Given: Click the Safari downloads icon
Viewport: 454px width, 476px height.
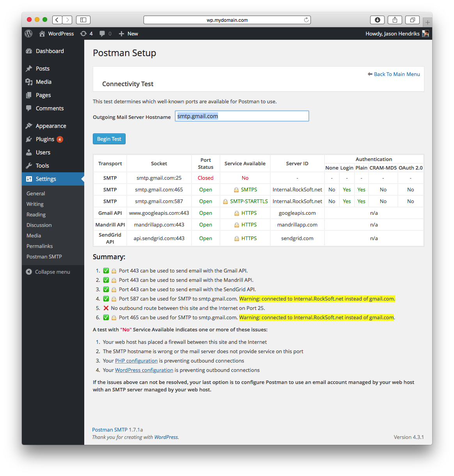Looking at the screenshot, I should click(x=377, y=20).
